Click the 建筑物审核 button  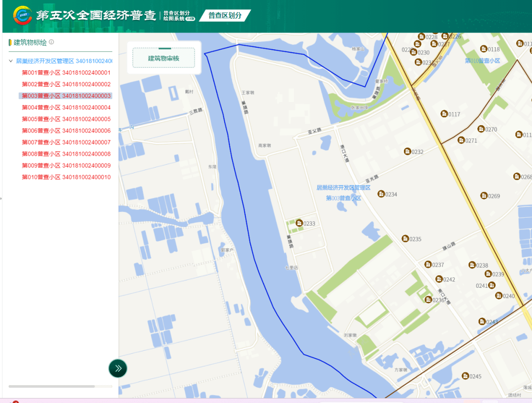tap(164, 58)
